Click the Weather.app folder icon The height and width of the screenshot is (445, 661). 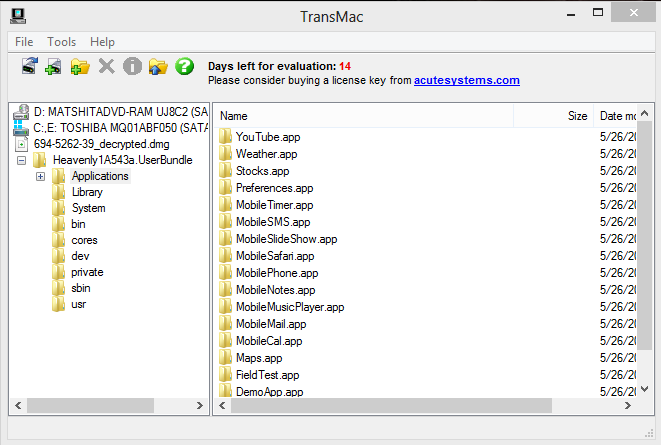[226, 154]
